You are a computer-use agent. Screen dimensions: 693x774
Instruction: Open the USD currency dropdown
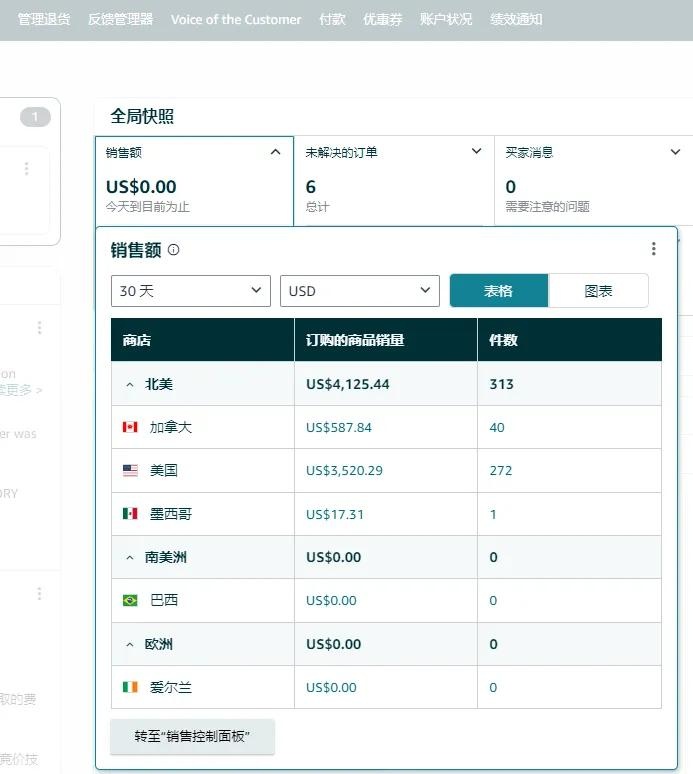point(360,291)
